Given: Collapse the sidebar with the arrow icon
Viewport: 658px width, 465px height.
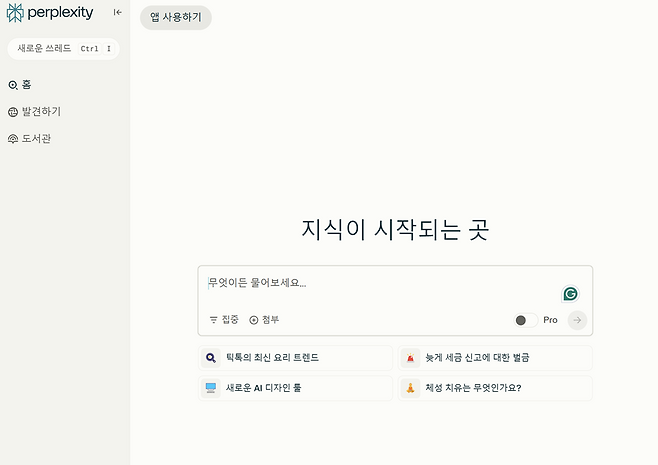Looking at the screenshot, I should [x=118, y=13].
